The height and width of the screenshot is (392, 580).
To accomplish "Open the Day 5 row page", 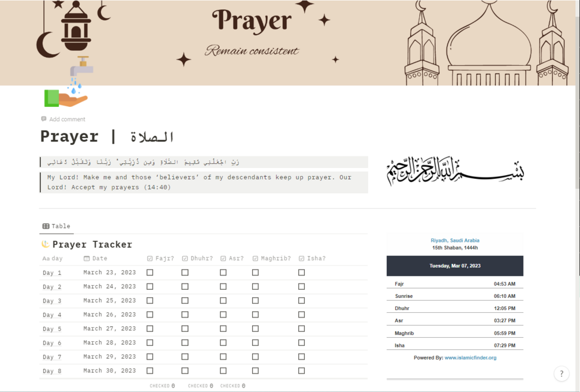I will click(x=52, y=329).
